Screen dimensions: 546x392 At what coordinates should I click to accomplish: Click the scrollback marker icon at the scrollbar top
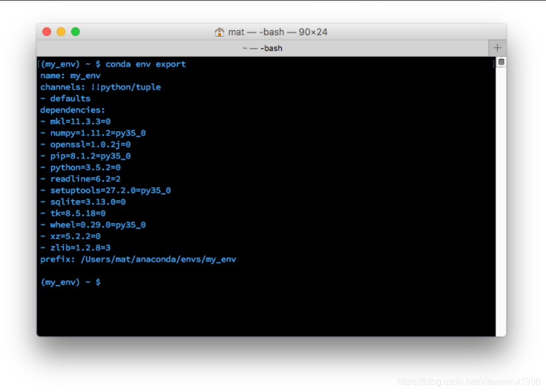pyautogui.click(x=501, y=62)
